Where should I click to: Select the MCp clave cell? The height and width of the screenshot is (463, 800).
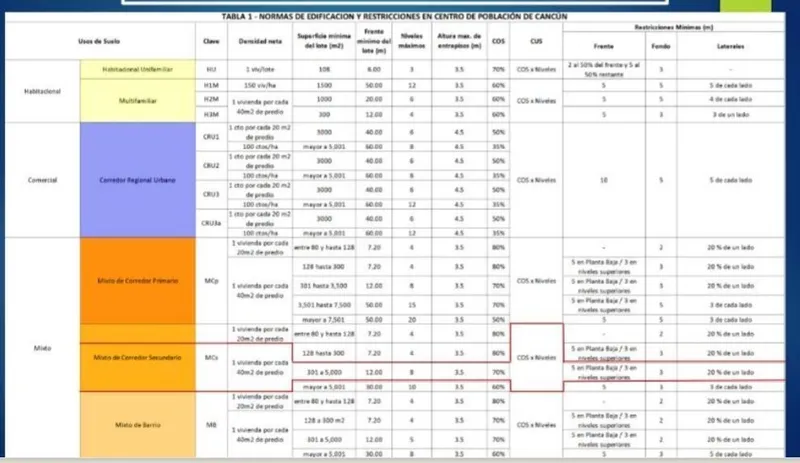(x=211, y=281)
